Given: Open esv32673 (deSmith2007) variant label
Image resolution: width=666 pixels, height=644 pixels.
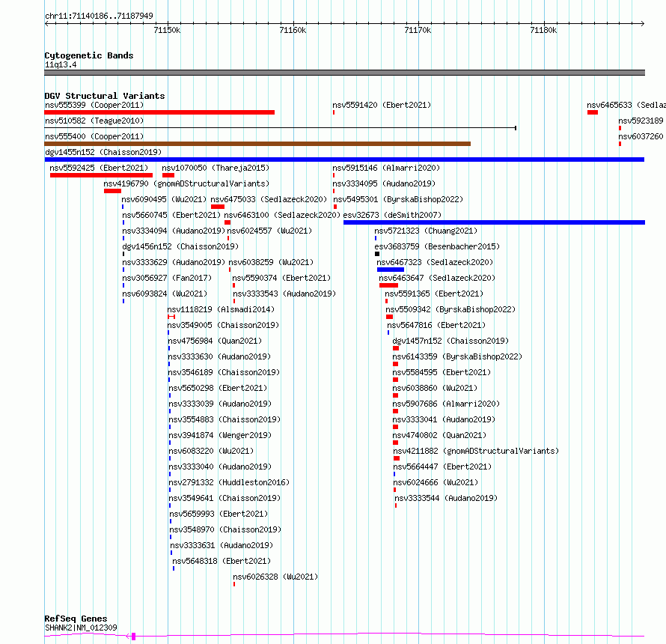Looking at the screenshot, I should [392, 215].
